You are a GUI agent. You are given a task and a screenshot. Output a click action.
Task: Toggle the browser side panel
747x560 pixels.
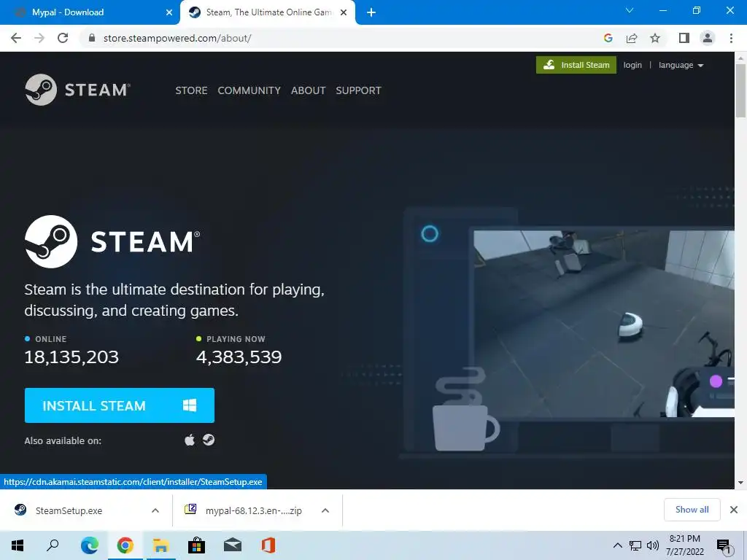[684, 38]
